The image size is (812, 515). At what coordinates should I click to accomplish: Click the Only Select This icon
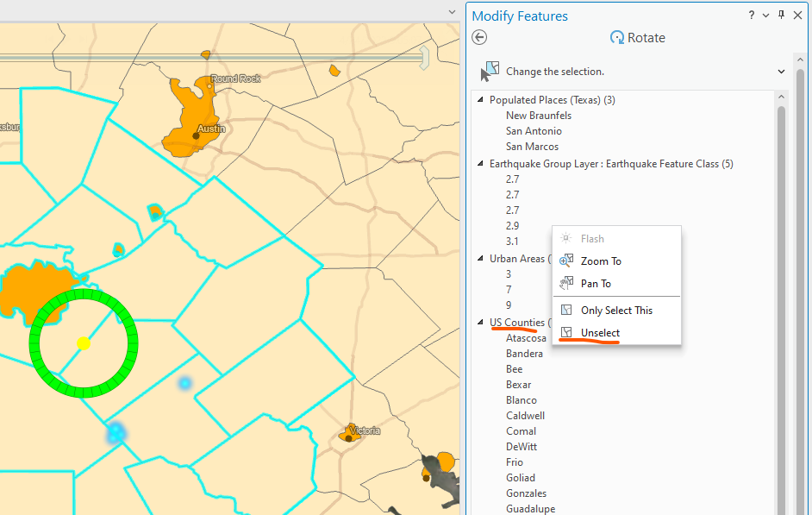566,310
